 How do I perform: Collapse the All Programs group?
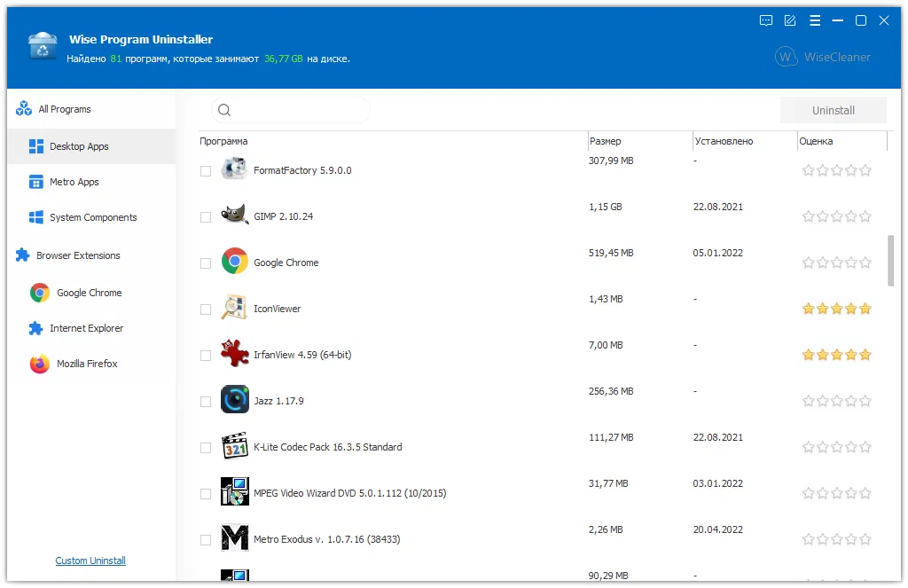[x=64, y=109]
